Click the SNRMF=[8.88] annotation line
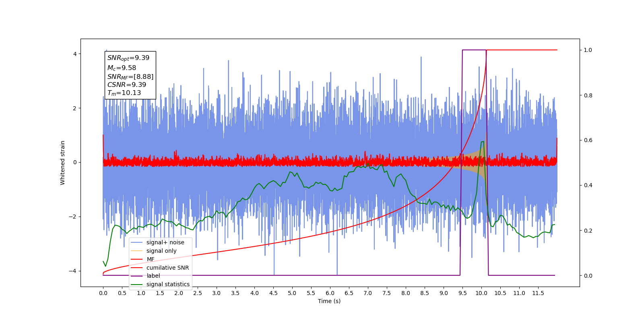Image resolution: width=644 pixels, height=322 pixels. (130, 76)
